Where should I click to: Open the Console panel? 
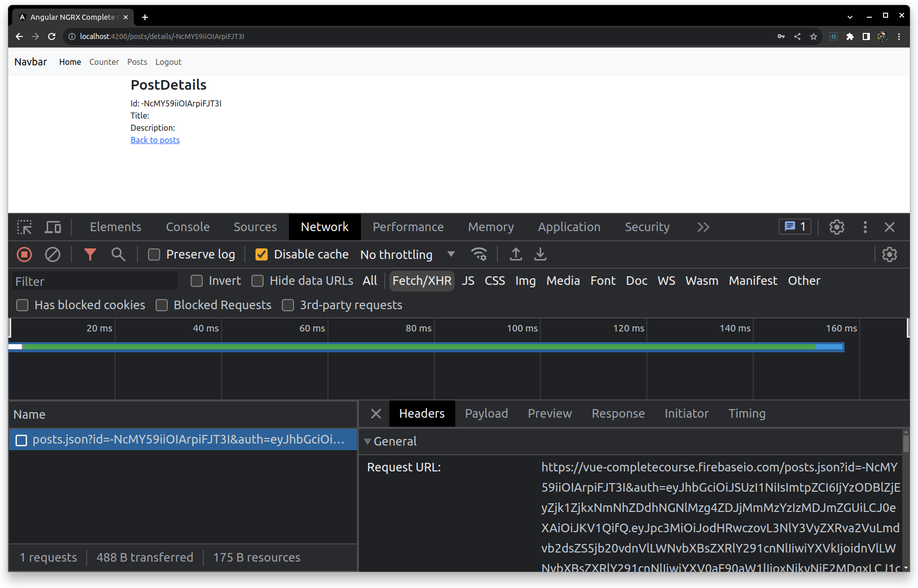188,227
